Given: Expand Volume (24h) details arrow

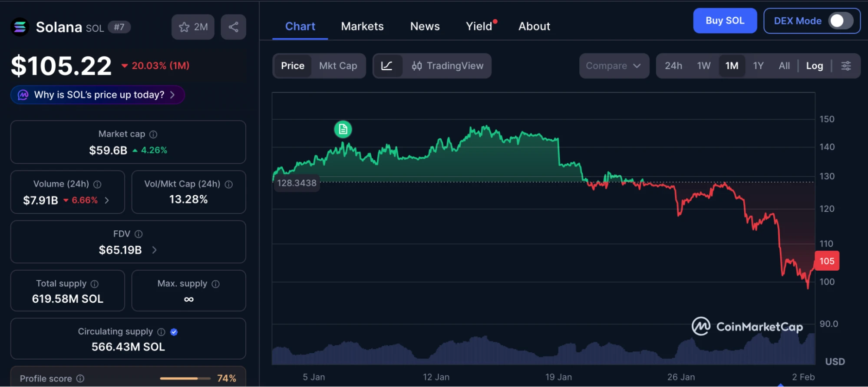Looking at the screenshot, I should [x=107, y=200].
